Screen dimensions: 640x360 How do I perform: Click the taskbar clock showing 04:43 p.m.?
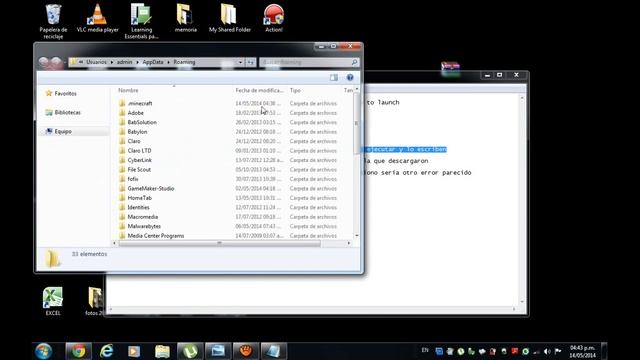[582, 351]
